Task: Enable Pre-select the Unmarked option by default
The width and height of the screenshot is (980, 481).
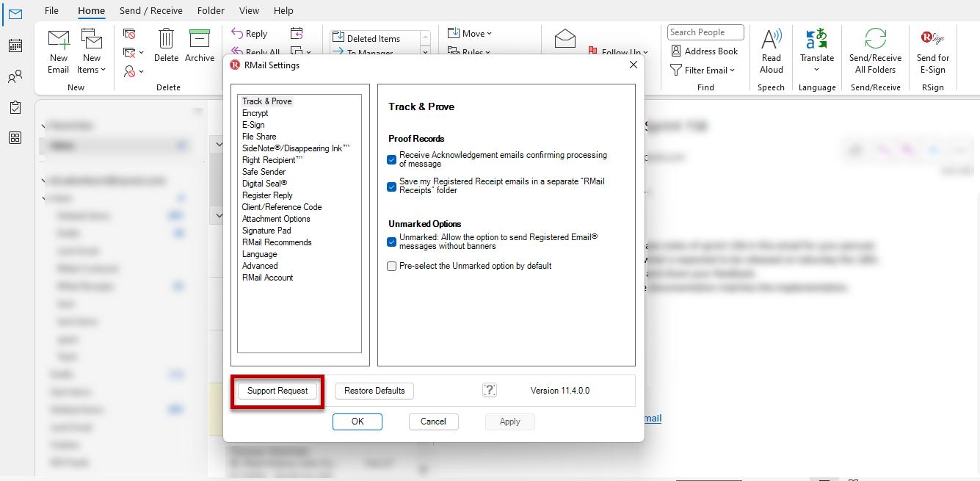Action: [391, 266]
